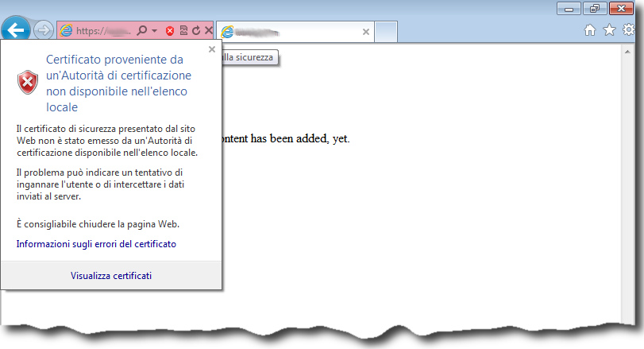This screenshot has height=349, width=644.
Task: Stop page loading with the address bar X
Action: tap(208, 31)
